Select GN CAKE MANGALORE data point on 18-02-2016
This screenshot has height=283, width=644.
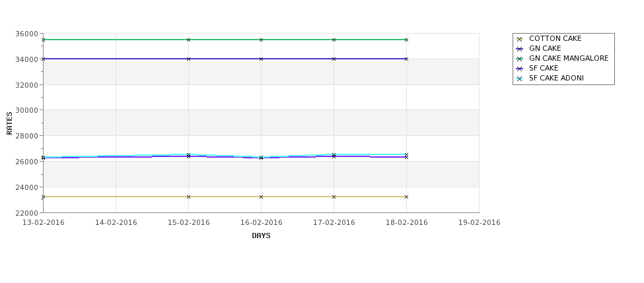click(x=407, y=40)
